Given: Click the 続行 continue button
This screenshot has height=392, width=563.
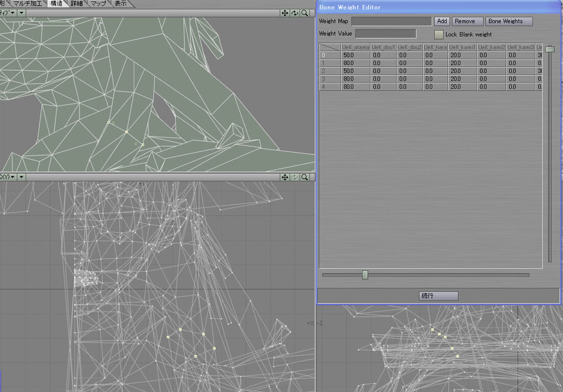Looking at the screenshot, I should point(439,296).
